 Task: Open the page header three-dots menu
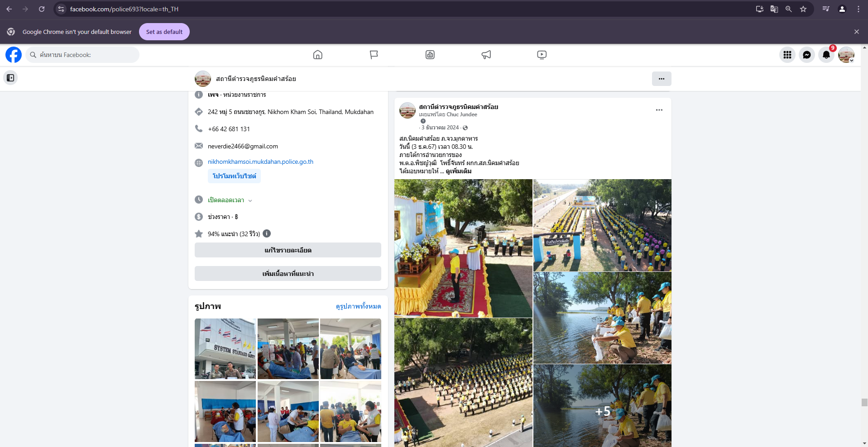(x=661, y=79)
